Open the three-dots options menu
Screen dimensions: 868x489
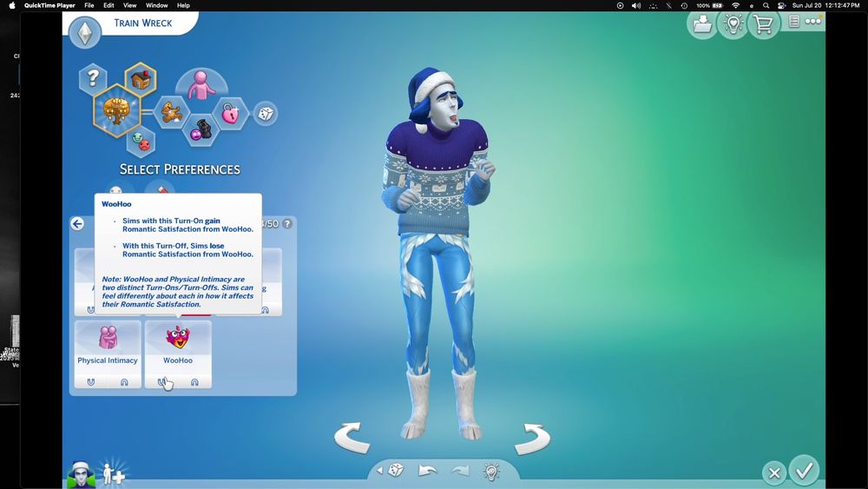(813, 22)
